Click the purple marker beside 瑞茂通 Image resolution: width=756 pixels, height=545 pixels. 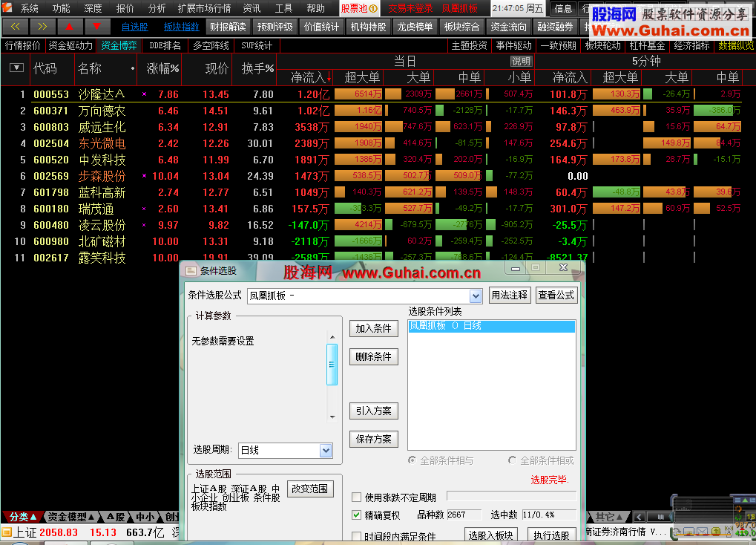144,209
